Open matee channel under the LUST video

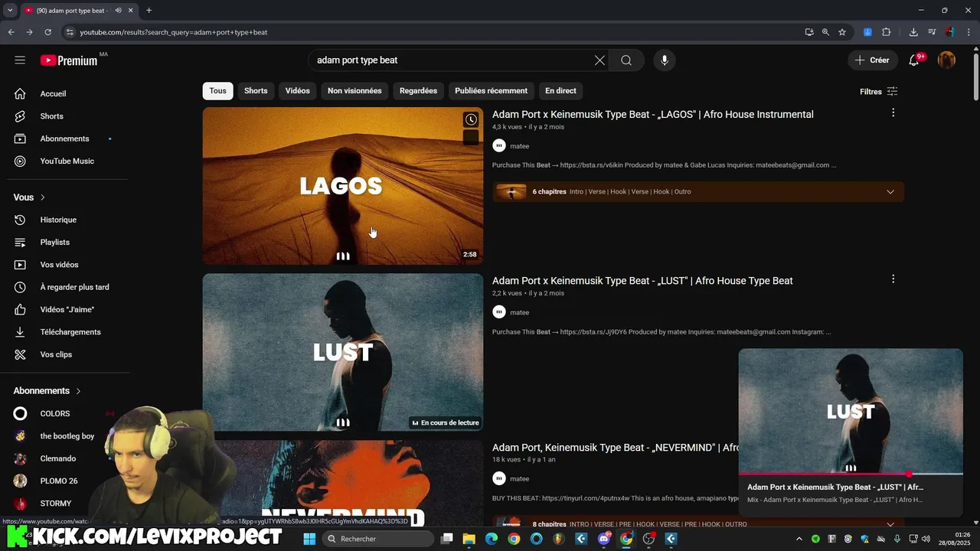click(519, 312)
